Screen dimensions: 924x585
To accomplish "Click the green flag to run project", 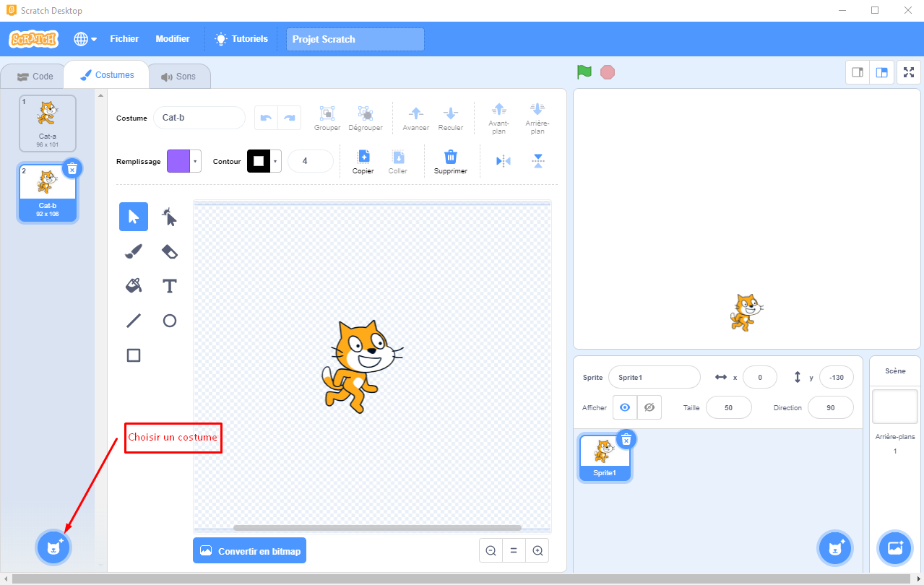I will (584, 72).
